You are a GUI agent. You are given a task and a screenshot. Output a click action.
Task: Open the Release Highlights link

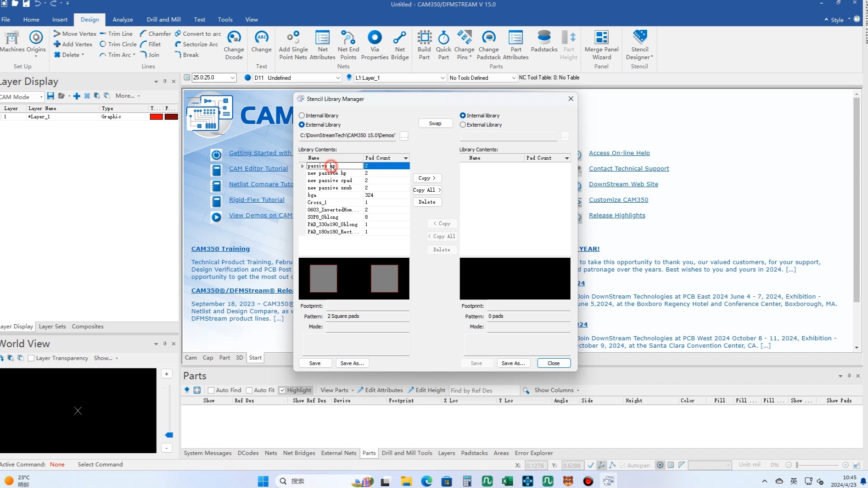617,215
